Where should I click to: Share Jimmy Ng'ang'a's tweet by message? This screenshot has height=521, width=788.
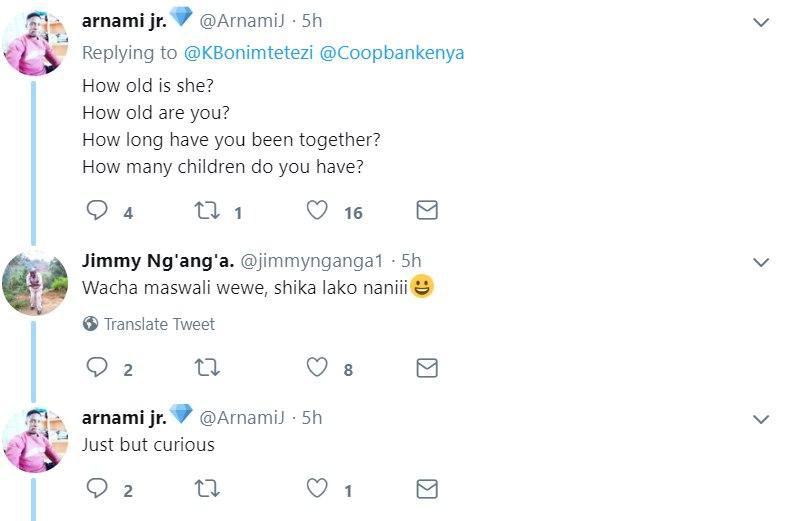[427, 368]
